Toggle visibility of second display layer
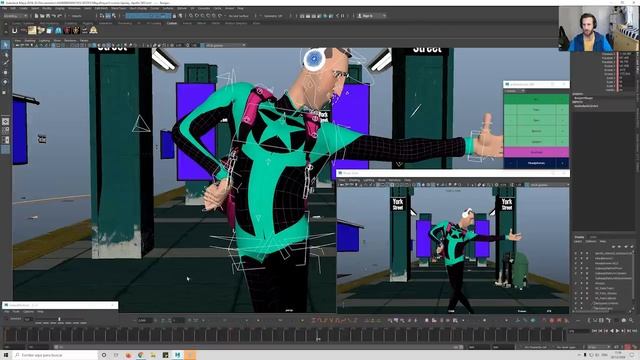The image size is (640, 360). [576, 258]
